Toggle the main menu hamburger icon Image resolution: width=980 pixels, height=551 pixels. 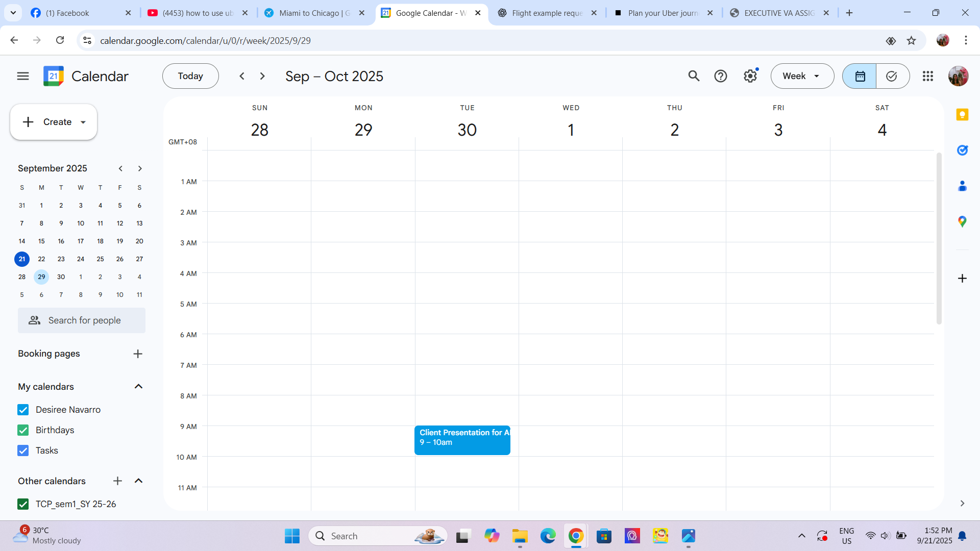[23, 76]
